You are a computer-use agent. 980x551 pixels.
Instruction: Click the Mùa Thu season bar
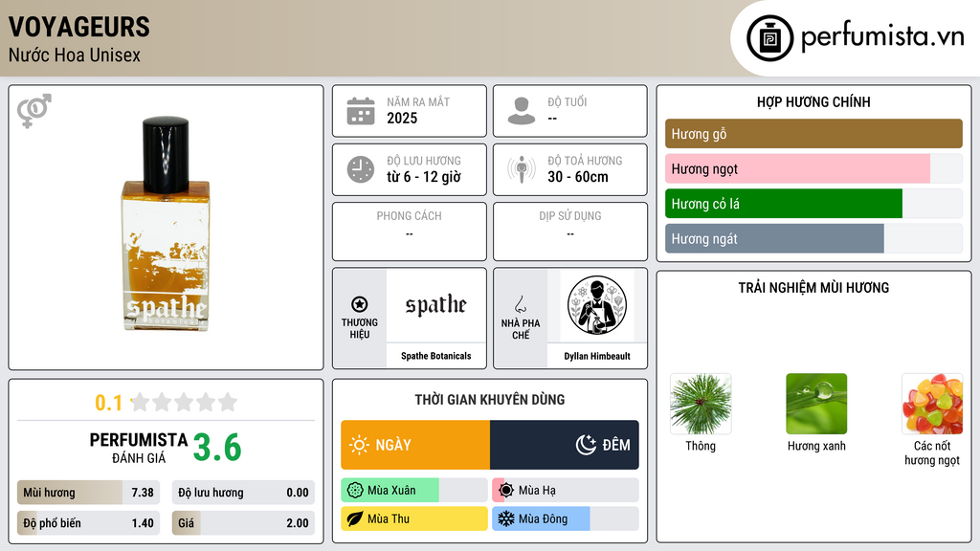pyautogui.click(x=413, y=519)
